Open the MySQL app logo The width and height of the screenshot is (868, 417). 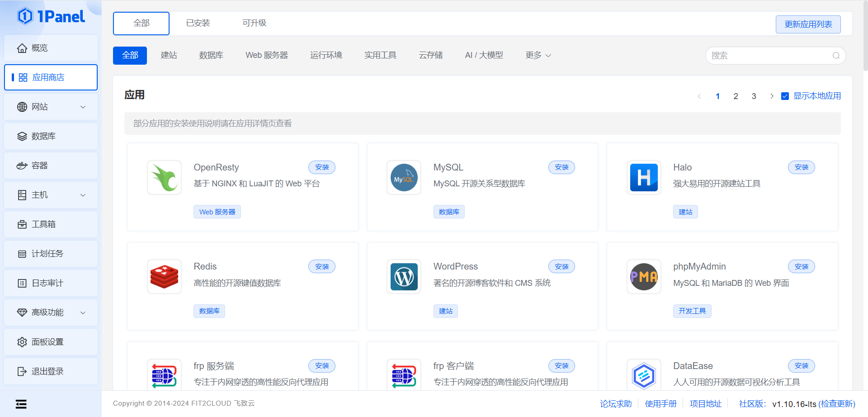point(404,178)
